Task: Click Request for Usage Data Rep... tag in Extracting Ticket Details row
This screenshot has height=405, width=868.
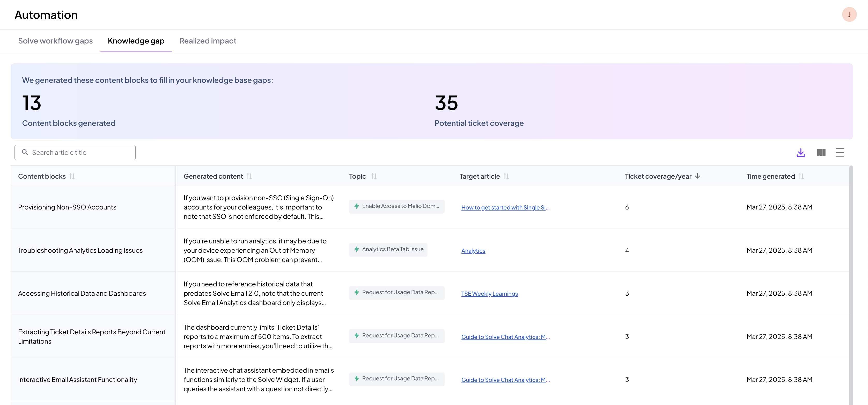Action: [x=396, y=336]
